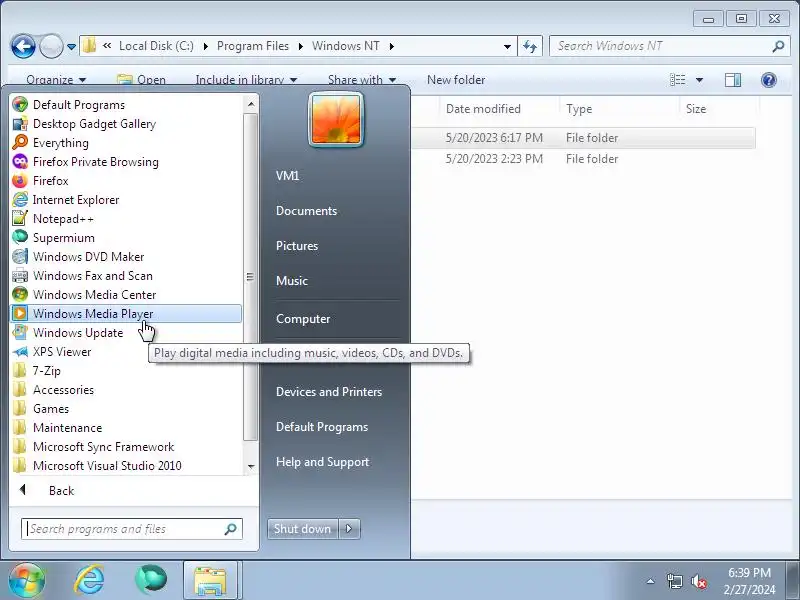Open Music from Start menu
The width and height of the screenshot is (800, 600).
click(292, 281)
